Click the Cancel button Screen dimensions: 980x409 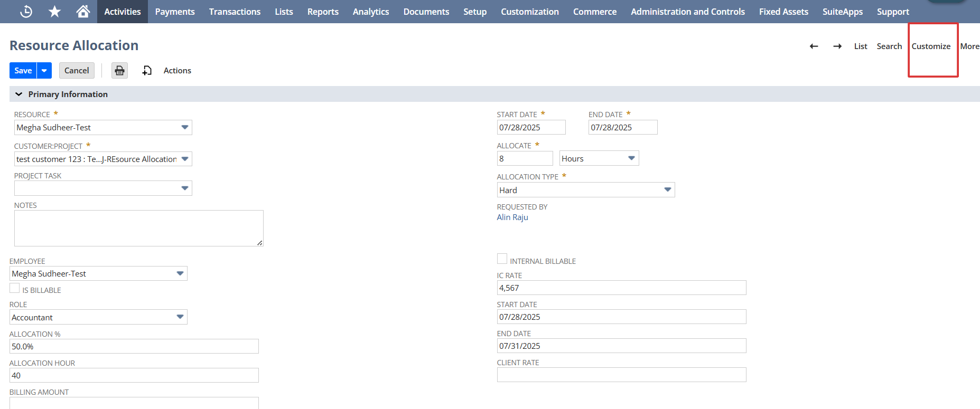(77, 71)
